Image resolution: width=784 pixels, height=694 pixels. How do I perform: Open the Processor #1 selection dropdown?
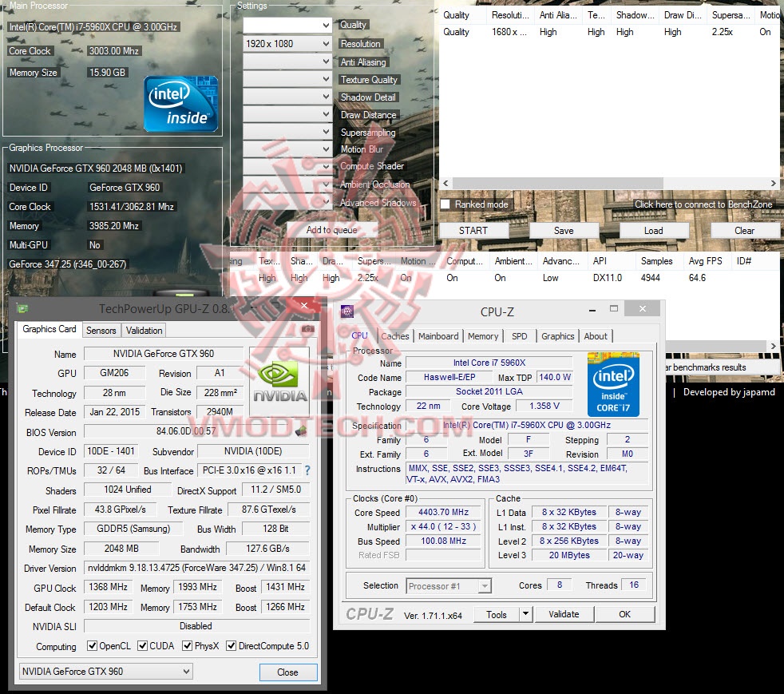(x=449, y=586)
